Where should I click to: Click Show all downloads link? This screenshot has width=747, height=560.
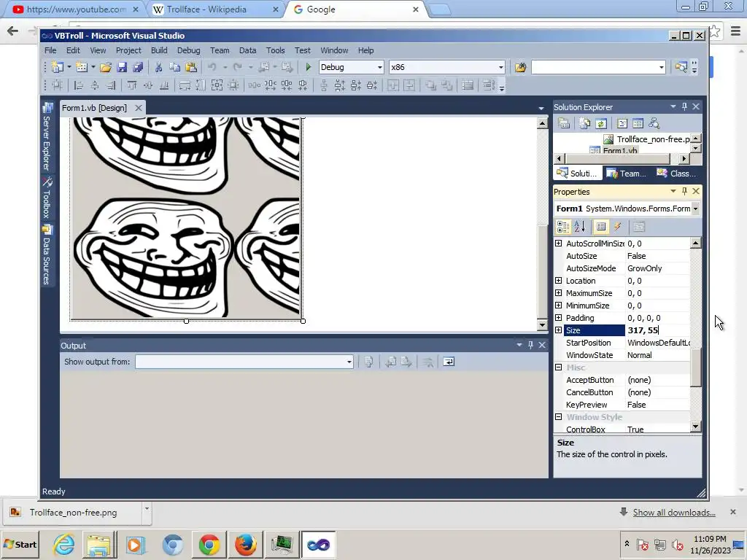pos(674,513)
